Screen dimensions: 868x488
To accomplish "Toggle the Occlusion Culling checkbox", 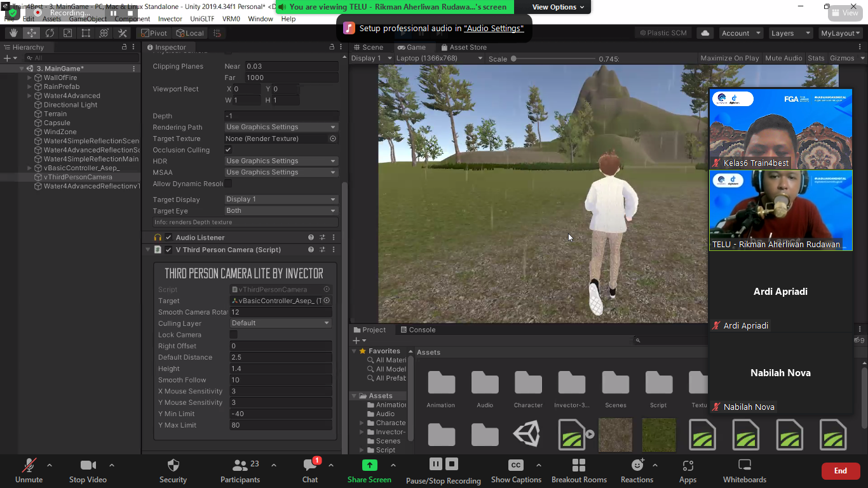I will (x=228, y=150).
